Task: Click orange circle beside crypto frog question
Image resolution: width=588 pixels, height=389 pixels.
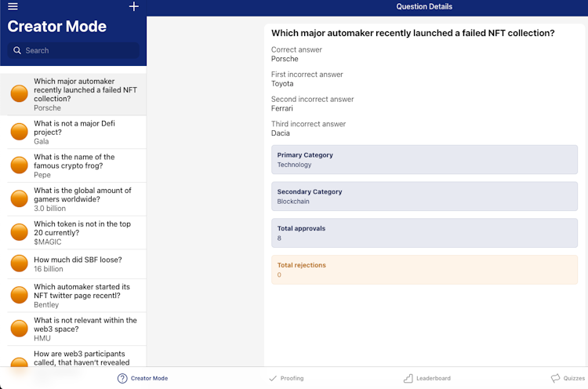Action: tap(19, 165)
